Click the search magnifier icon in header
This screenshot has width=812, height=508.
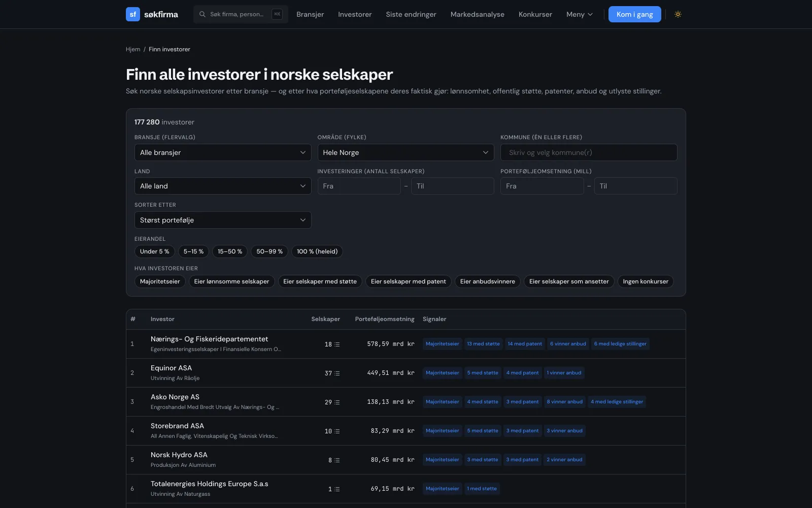[x=202, y=14]
